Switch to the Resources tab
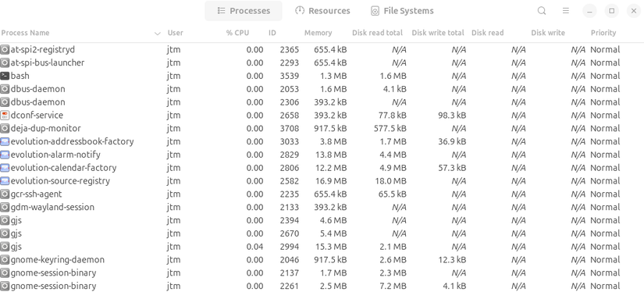This screenshot has height=292, width=644. [322, 11]
